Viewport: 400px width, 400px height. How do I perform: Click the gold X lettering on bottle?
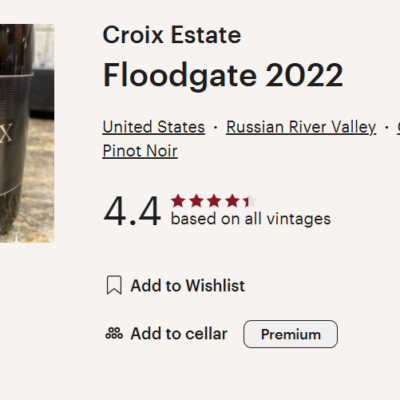[6, 133]
